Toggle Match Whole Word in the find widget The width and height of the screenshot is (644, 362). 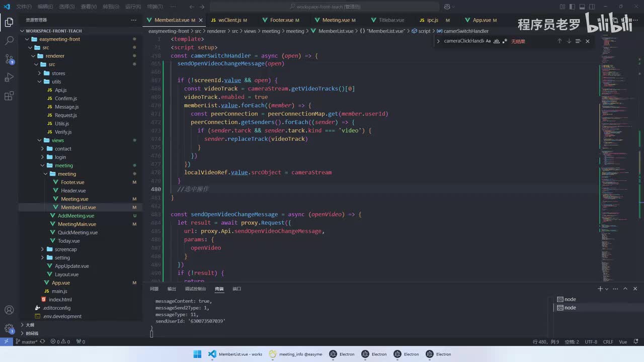tap(497, 41)
